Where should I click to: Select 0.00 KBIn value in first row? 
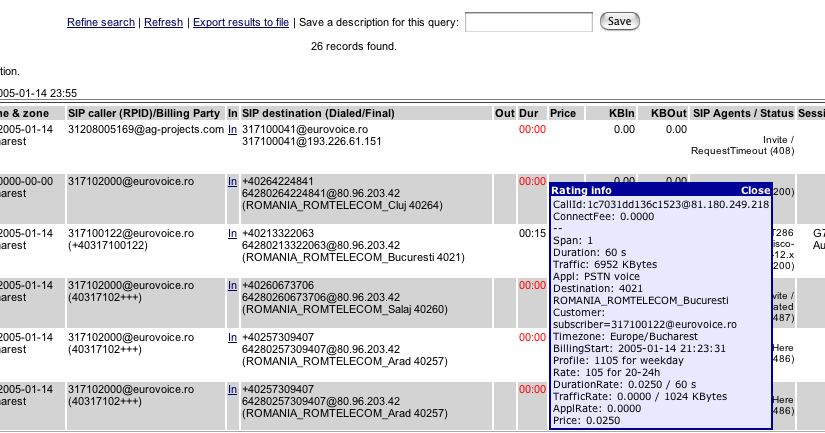[x=624, y=129]
